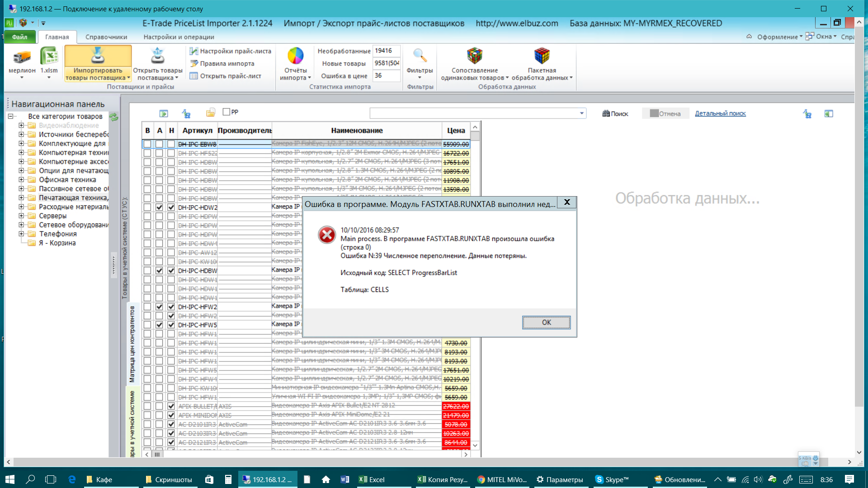The image size is (868, 488).
Task: Click OK in the error dialog
Action: (x=546, y=322)
